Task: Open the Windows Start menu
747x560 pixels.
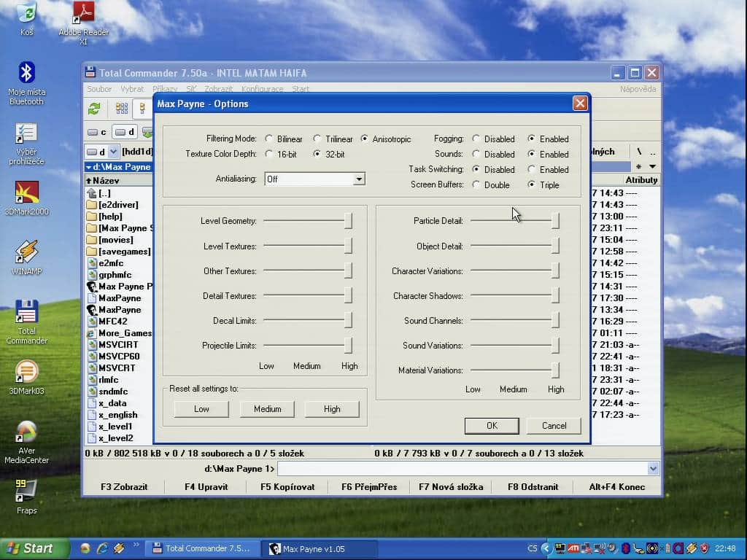Action: [34, 548]
